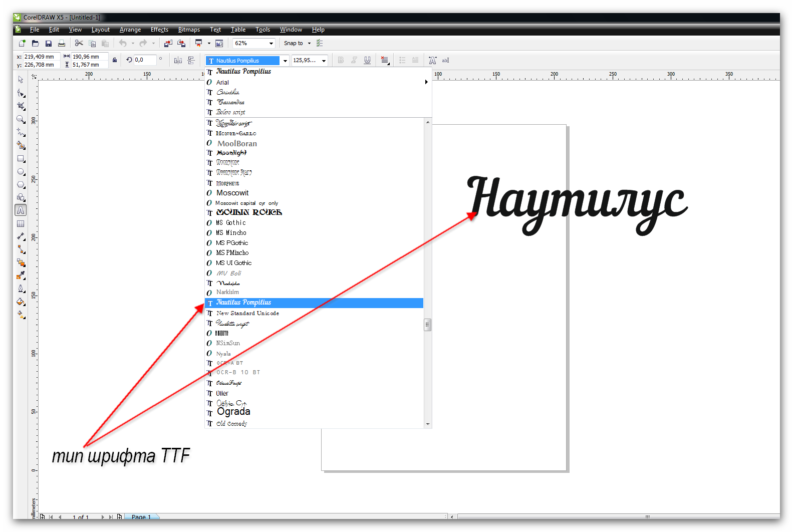Click the Cut scissors icon
The width and height of the screenshot is (793, 532).
pyautogui.click(x=79, y=44)
